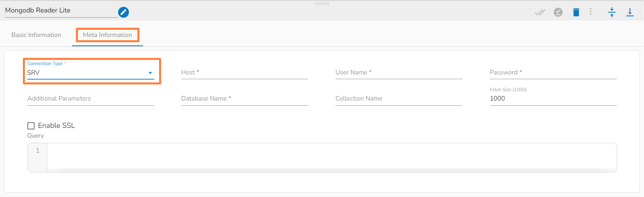Click the dock-to-bottom down arrow icon

point(630,12)
